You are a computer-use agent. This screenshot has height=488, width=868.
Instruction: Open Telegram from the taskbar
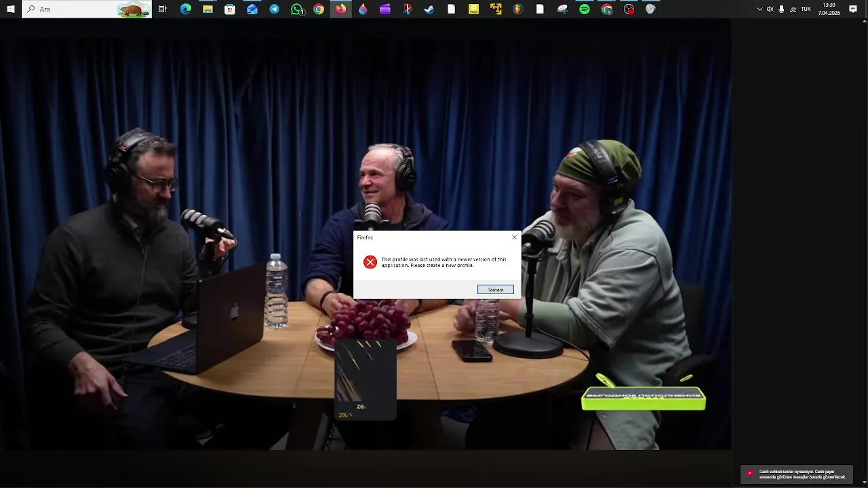[274, 9]
